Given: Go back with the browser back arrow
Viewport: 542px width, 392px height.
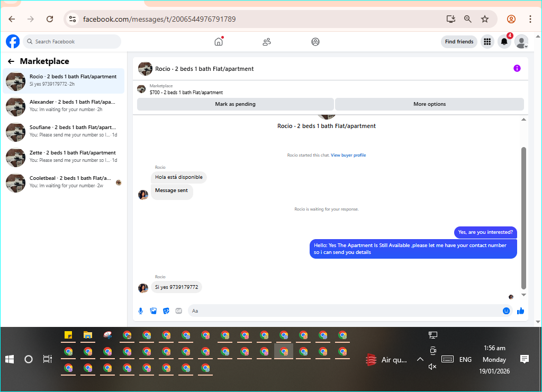Looking at the screenshot, I should (12, 19).
